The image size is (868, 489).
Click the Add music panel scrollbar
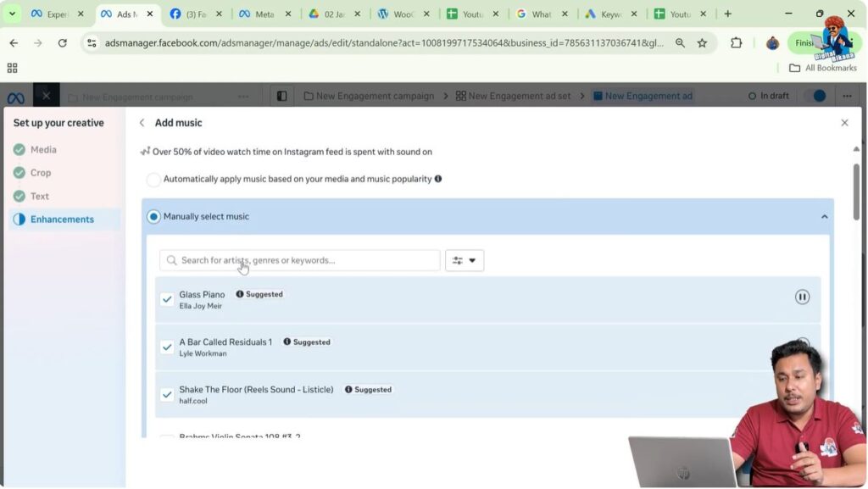[856, 192]
